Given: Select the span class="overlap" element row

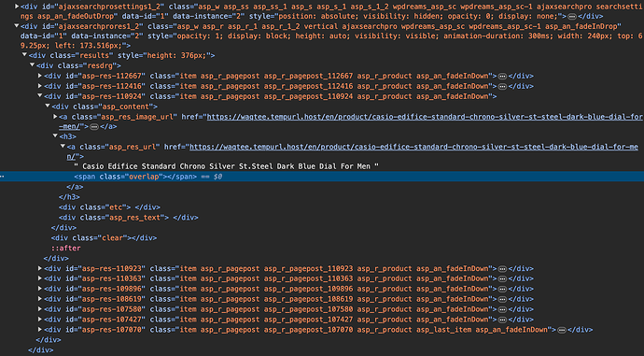Looking at the screenshot, I should click(322, 177).
